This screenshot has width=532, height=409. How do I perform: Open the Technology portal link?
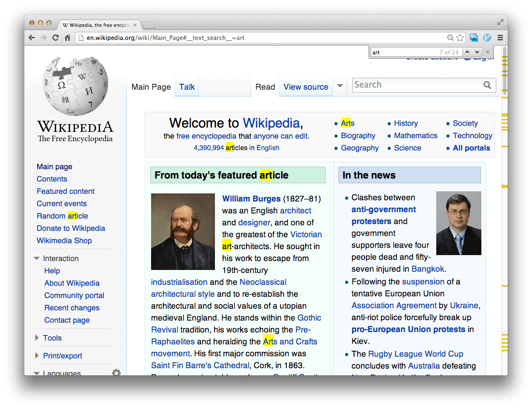click(x=472, y=136)
